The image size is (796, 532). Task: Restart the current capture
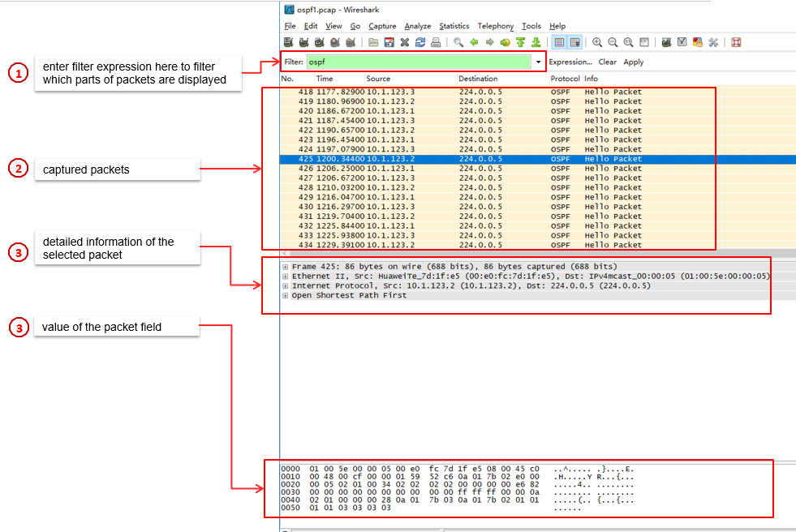351,43
